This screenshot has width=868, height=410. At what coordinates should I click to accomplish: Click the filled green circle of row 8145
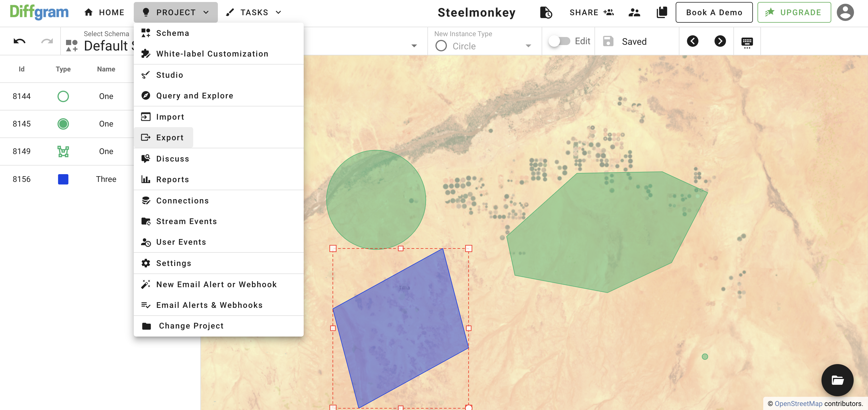63,124
